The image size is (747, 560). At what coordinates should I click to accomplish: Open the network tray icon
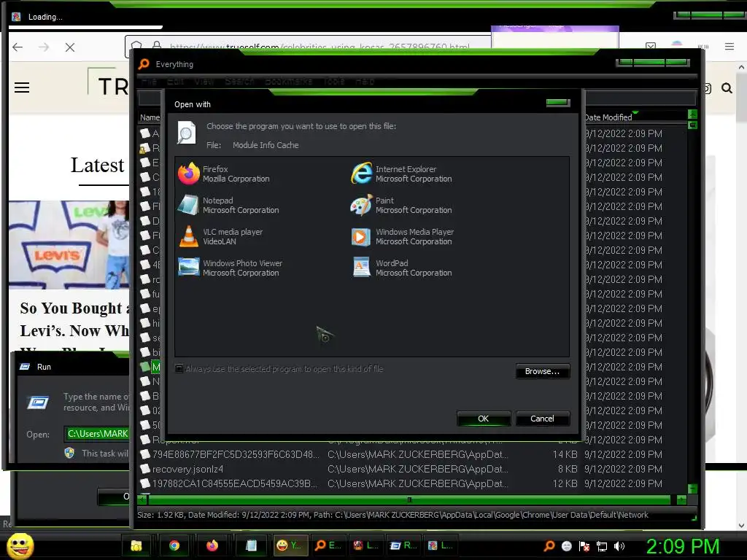coord(602,546)
